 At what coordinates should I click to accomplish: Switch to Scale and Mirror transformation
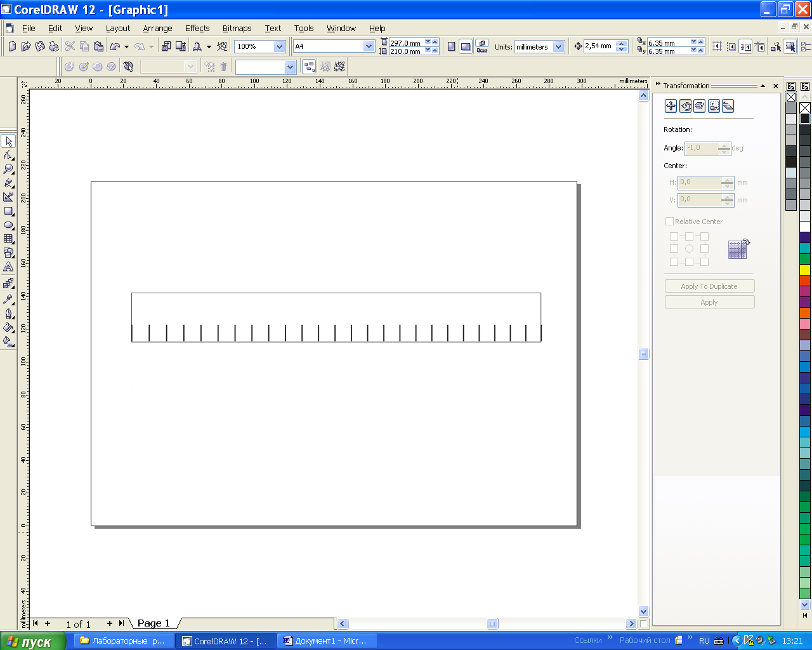pyautogui.click(x=699, y=106)
